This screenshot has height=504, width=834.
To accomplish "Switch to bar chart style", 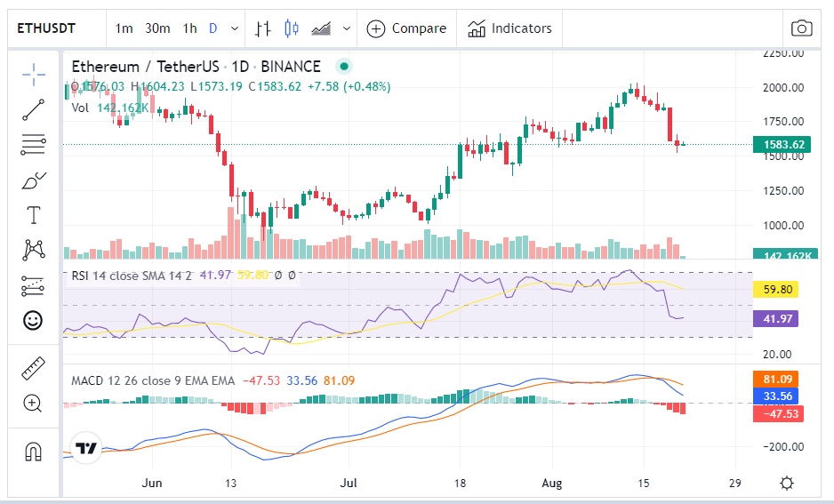I will 263,28.
